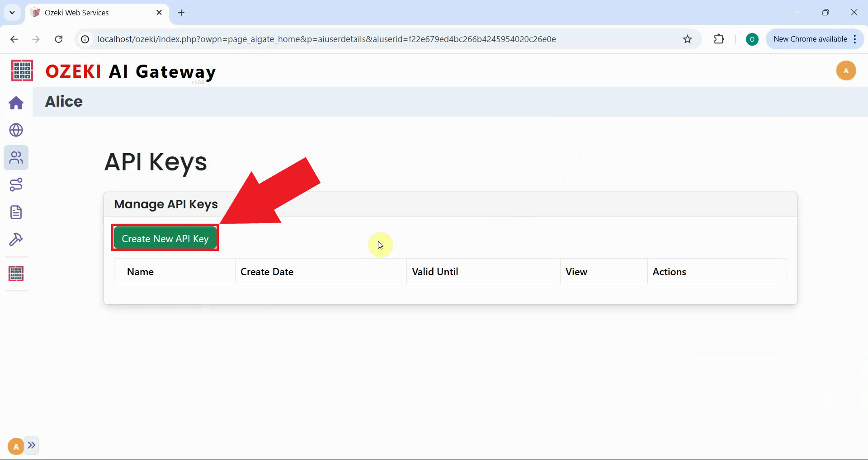Select the globe network icon in the sidebar
The image size is (868, 460).
[16, 130]
